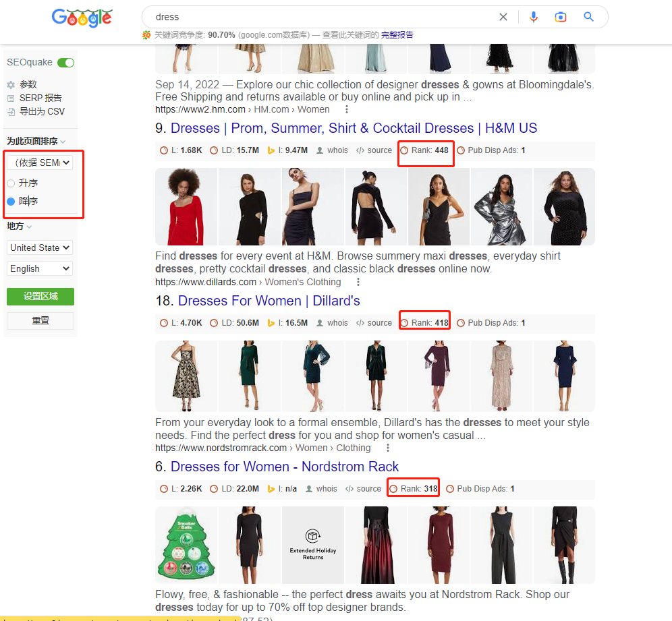Click the blue magnifier search icon
This screenshot has width=672, height=621.
[588, 17]
